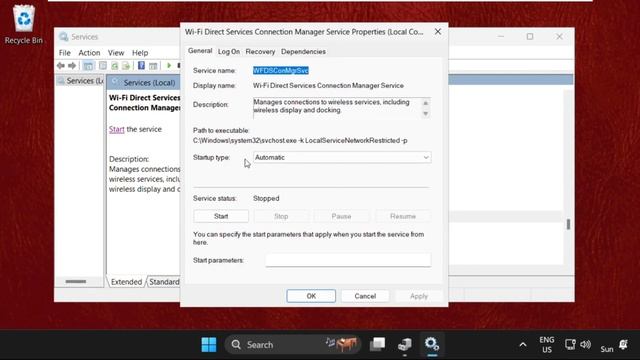The width and height of the screenshot is (640, 360).
Task: Click the Start parameters input field
Action: pyautogui.click(x=348, y=260)
